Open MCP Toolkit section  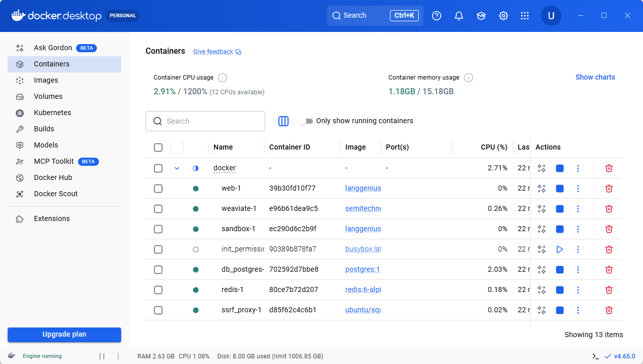pos(64,161)
